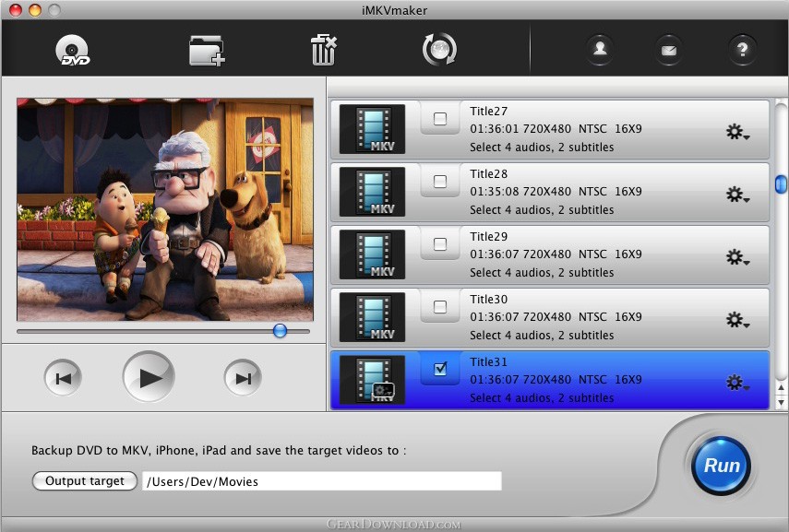Click the output path field /Users/Dev/Movies
This screenshot has height=532, width=789.
point(321,481)
